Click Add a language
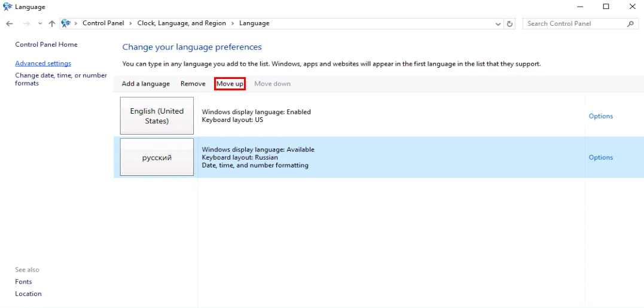The image size is (644, 308). 145,84
